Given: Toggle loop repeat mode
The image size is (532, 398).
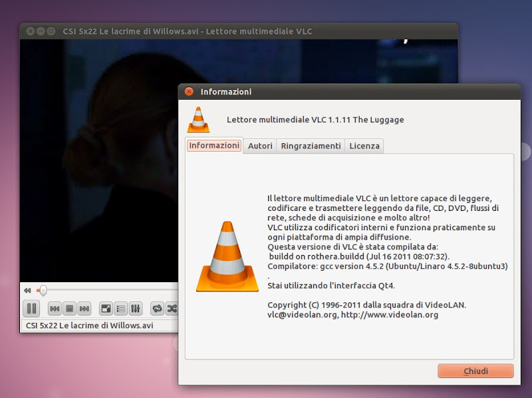Looking at the screenshot, I should click(157, 309).
